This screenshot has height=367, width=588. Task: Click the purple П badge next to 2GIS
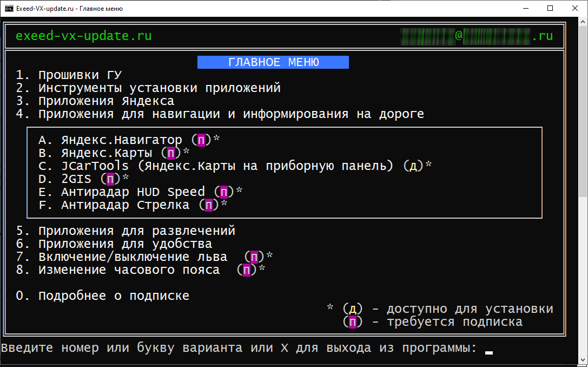(x=110, y=179)
